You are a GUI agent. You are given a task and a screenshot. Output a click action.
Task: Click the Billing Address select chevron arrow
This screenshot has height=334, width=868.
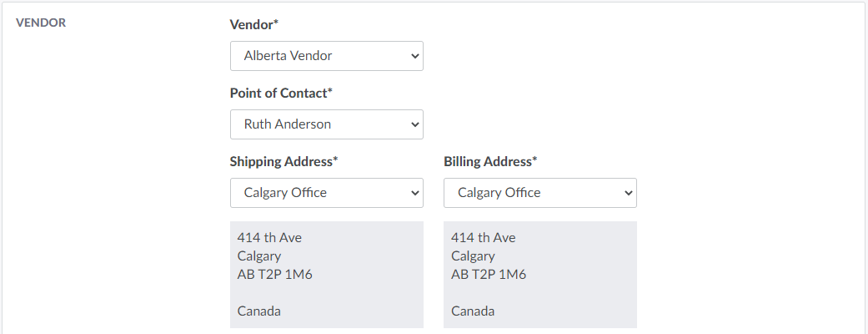click(x=629, y=193)
